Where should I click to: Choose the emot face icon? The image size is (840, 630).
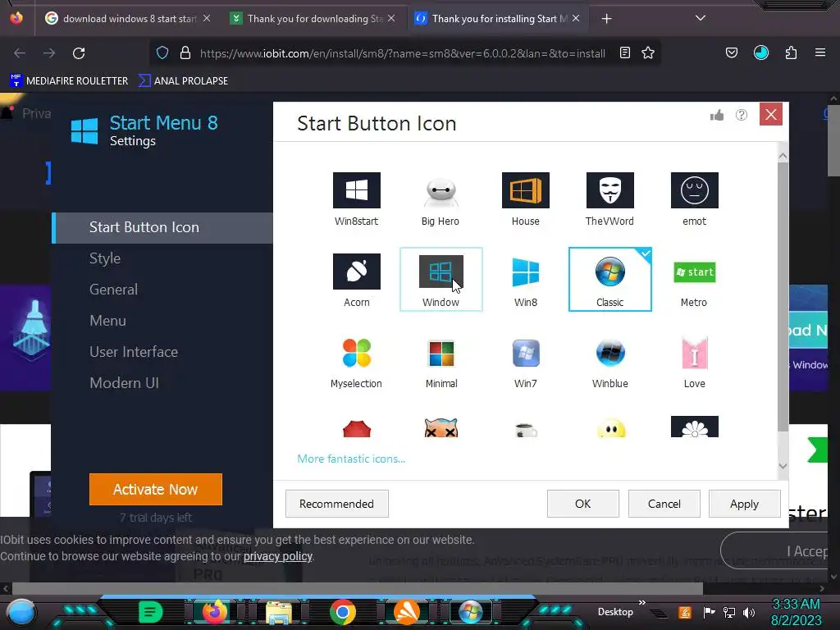(694, 199)
